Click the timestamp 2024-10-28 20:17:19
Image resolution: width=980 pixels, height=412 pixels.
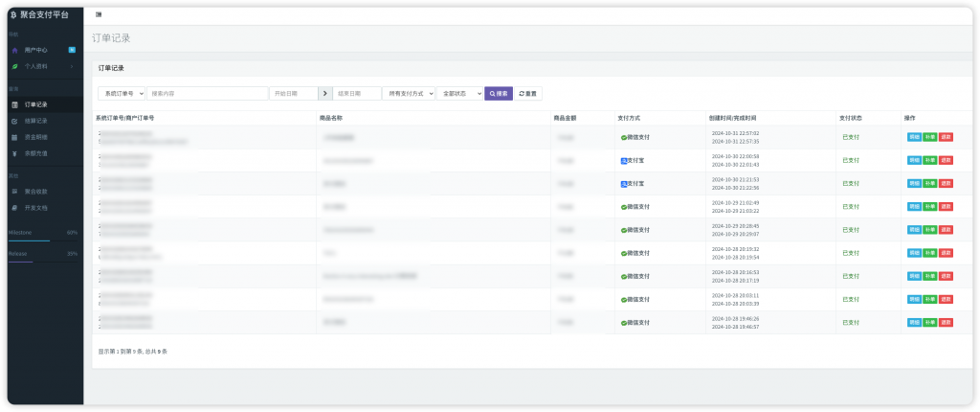(736, 281)
